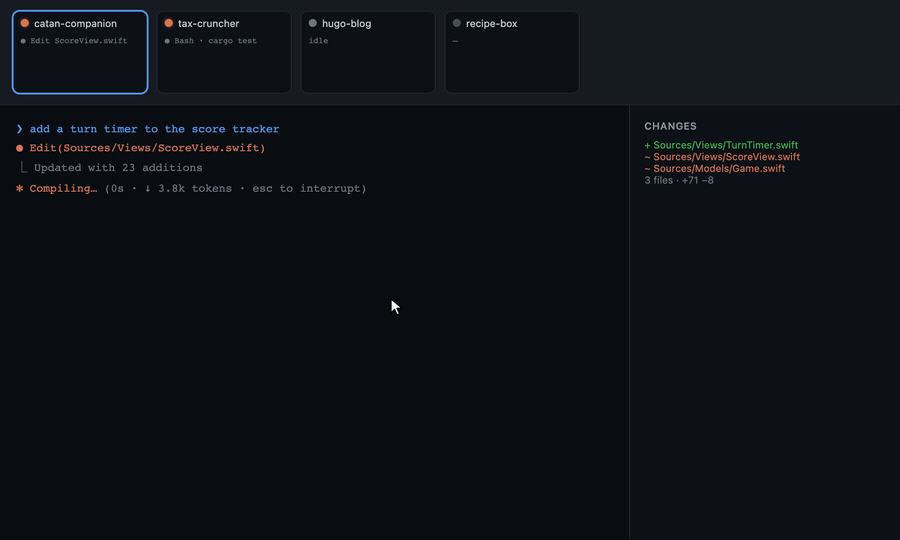Click the orange status dot on catan-companion
Viewport: 900px width, 540px height.
click(25, 23)
